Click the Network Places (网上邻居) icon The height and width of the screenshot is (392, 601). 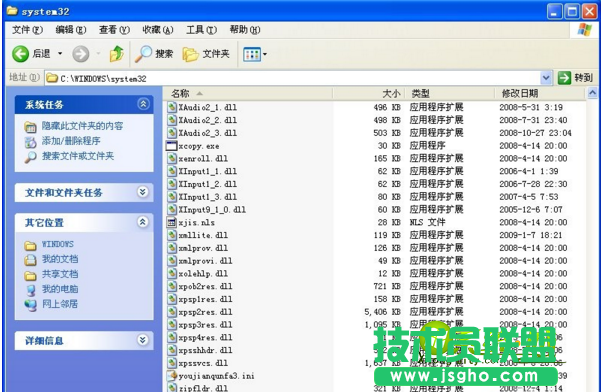click(x=30, y=305)
